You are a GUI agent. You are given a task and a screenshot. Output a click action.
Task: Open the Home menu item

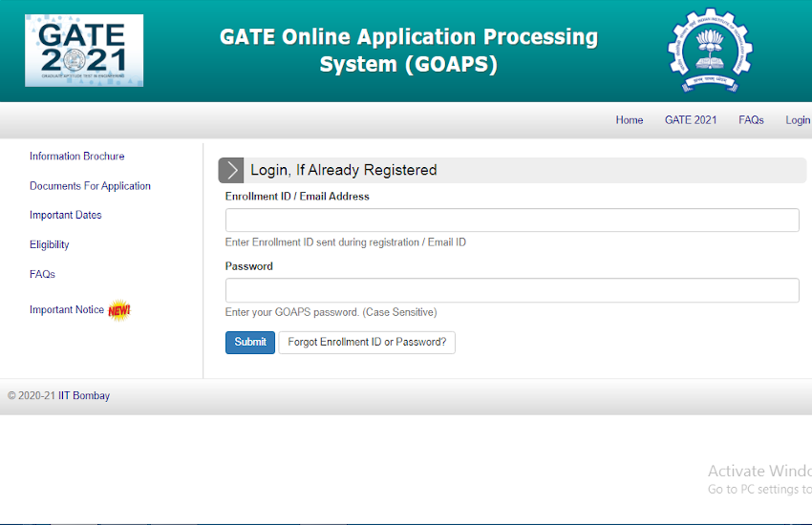tap(630, 120)
